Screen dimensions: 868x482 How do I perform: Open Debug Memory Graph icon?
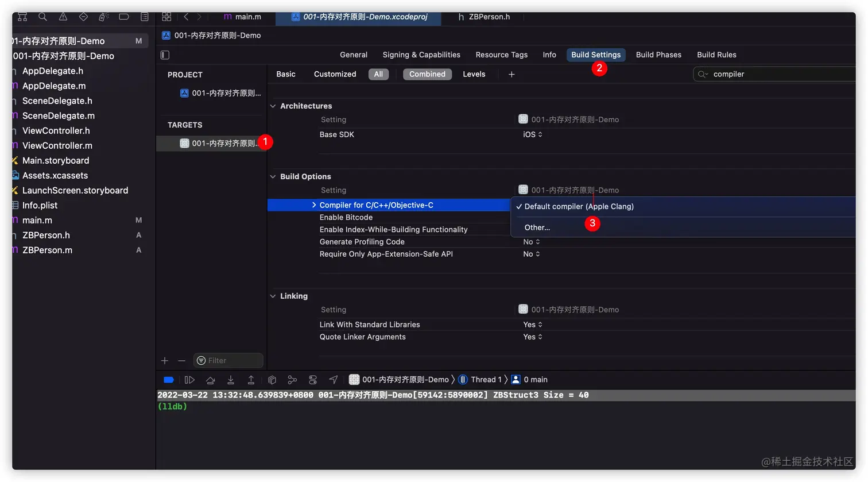tap(292, 380)
